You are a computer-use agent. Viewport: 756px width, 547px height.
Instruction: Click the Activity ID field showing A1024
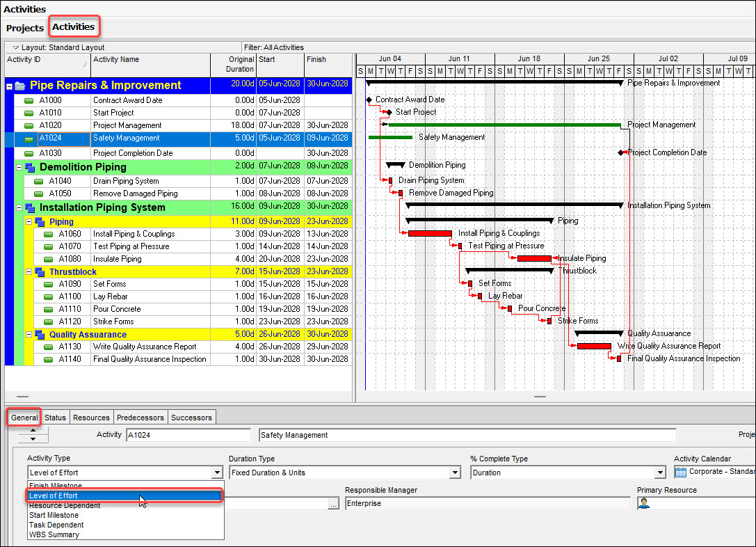click(x=188, y=435)
